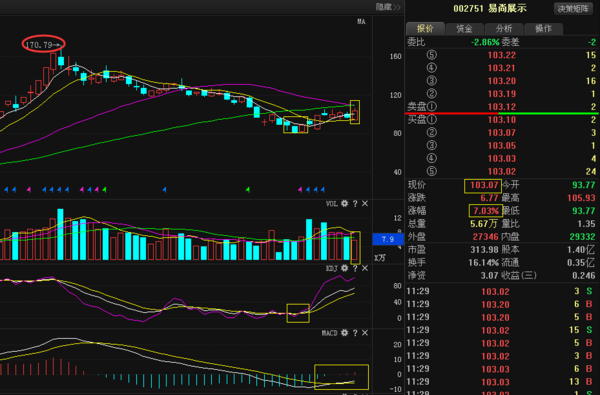Select the MA indicator label
Image resolution: width=600 pixels, height=395 pixels.
pos(361,22)
